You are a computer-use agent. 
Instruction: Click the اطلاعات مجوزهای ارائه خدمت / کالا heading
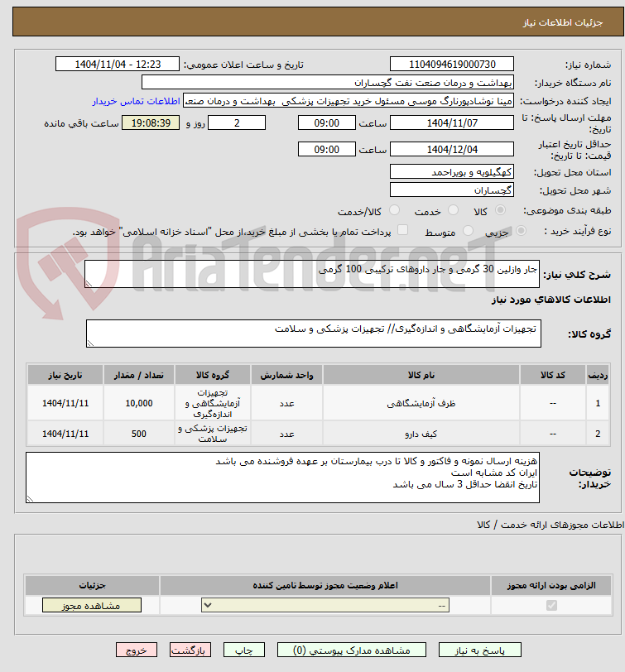(x=550, y=525)
